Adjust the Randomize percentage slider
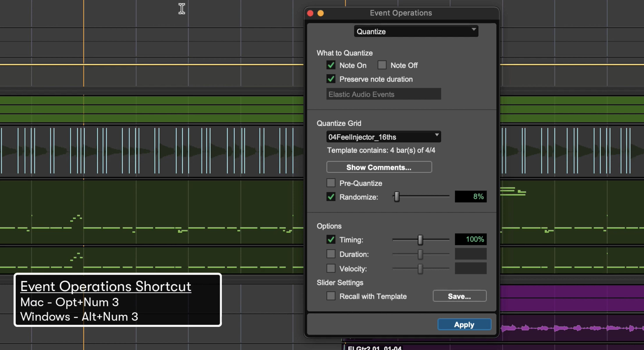 click(397, 197)
